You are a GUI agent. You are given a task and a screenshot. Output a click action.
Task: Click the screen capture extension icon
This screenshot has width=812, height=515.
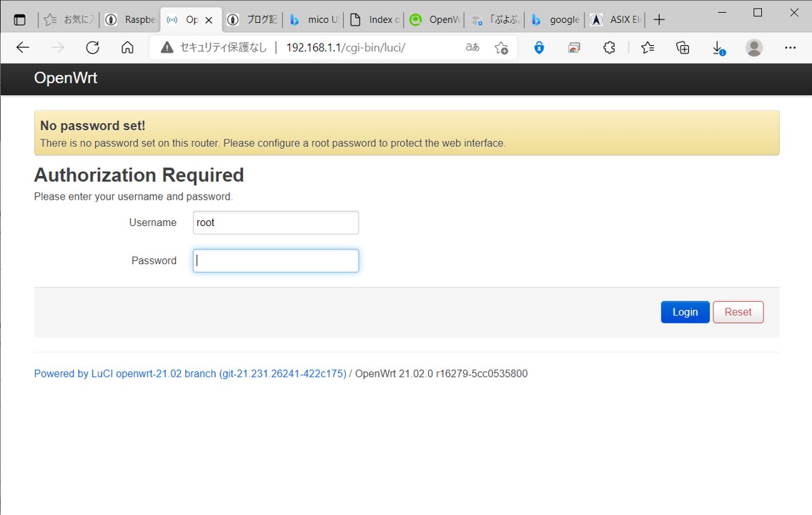tap(574, 48)
